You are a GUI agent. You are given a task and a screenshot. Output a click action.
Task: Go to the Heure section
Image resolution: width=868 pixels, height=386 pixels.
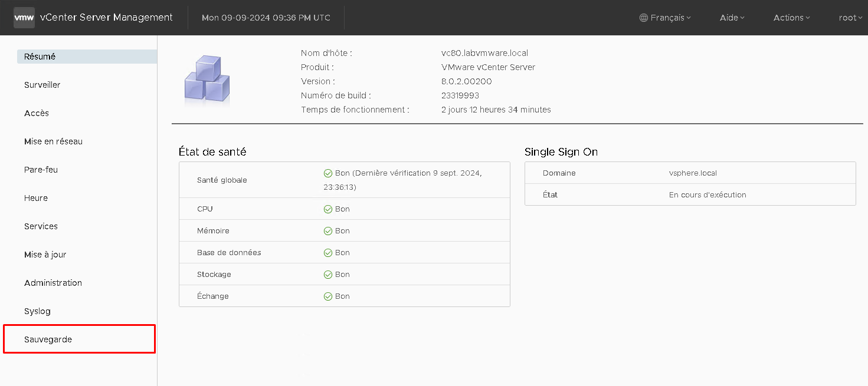point(36,198)
